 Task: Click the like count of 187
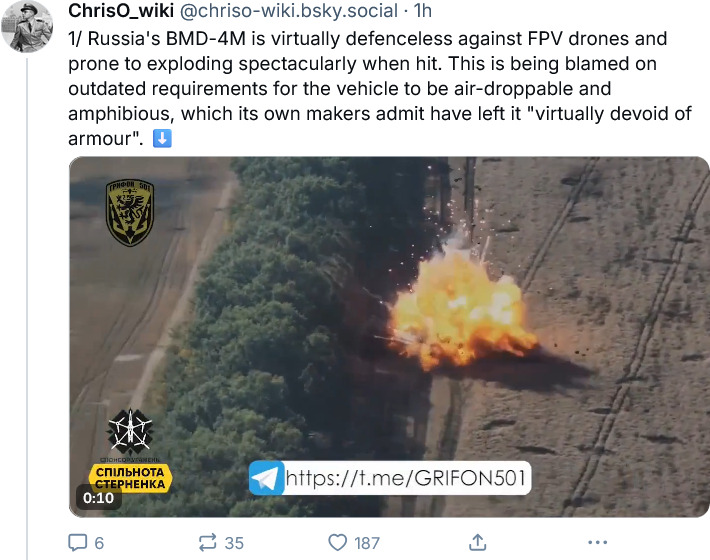[x=367, y=543]
